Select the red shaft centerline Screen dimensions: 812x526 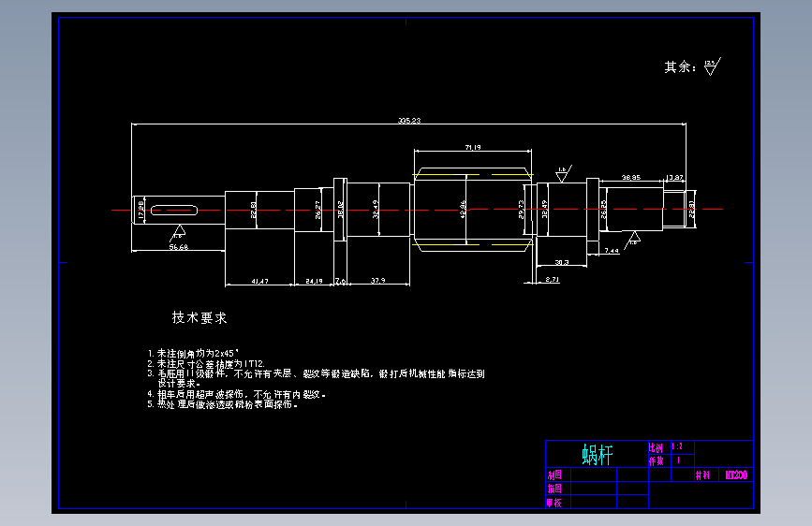418,210
